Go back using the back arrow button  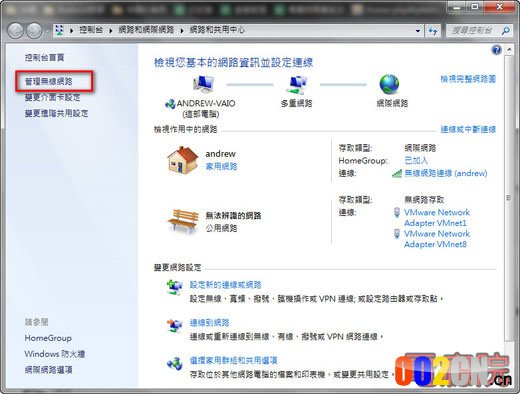[x=15, y=31]
